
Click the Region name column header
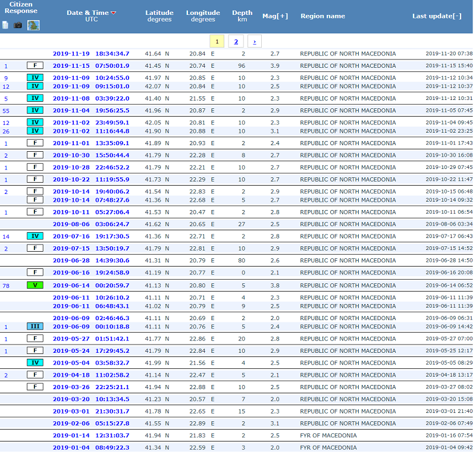(322, 16)
